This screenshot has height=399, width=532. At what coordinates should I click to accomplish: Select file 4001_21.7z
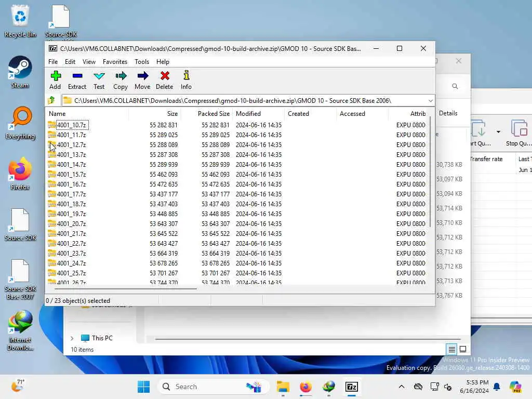pyautogui.click(x=71, y=233)
